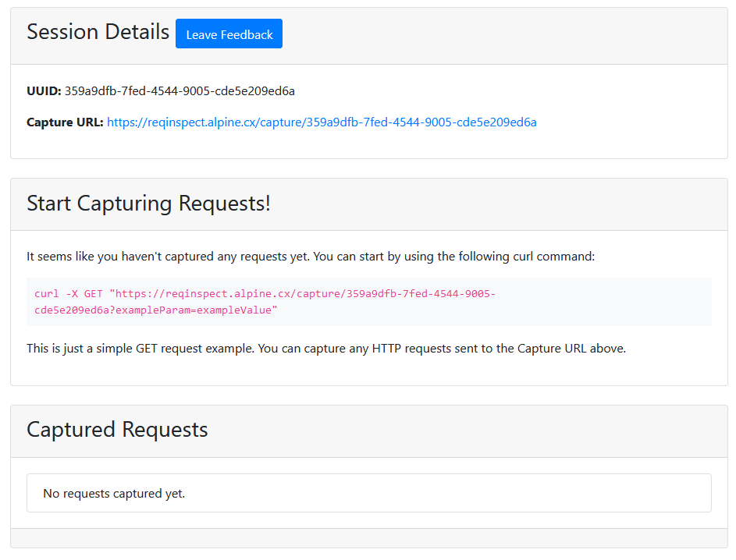
Task: Click the Start Capturing Requests! heading
Action: point(148,204)
